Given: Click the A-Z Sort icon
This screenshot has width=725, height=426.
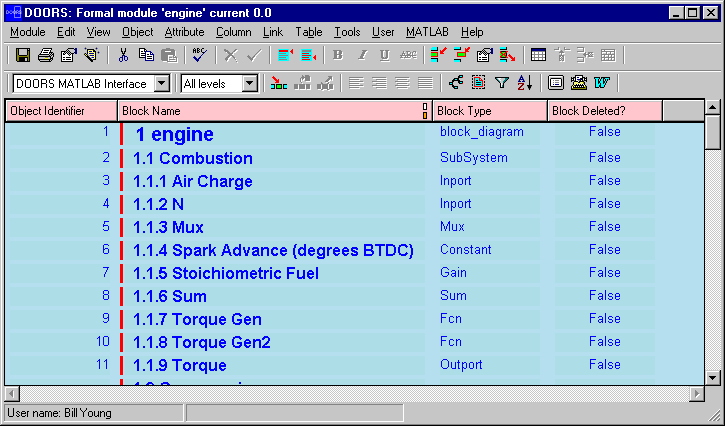Looking at the screenshot, I should point(525,83).
